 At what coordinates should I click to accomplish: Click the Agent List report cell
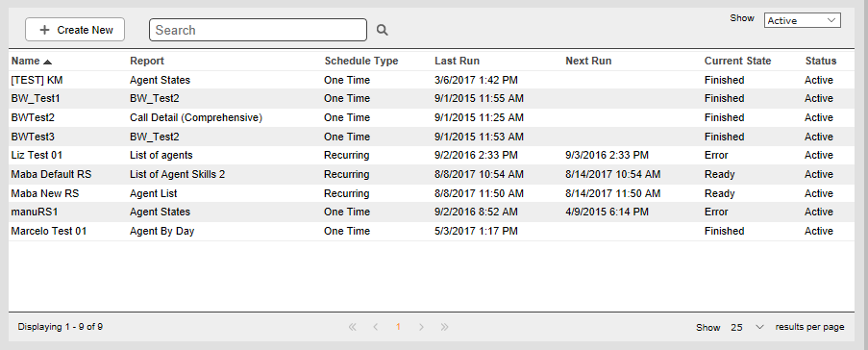click(154, 193)
